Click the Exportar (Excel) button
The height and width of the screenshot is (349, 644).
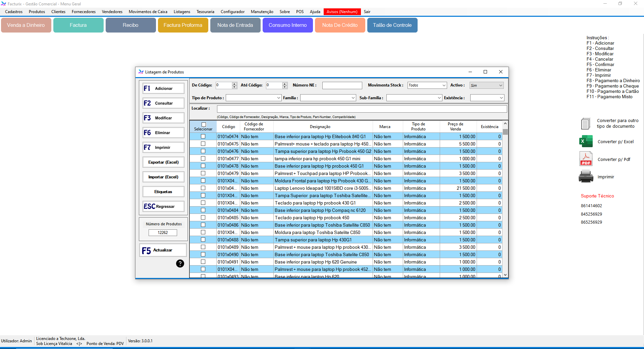pos(163,162)
